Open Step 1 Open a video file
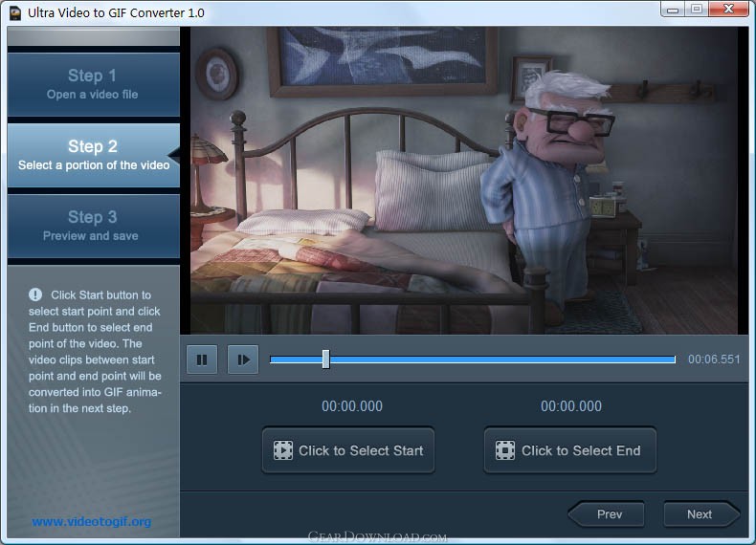 click(x=94, y=84)
